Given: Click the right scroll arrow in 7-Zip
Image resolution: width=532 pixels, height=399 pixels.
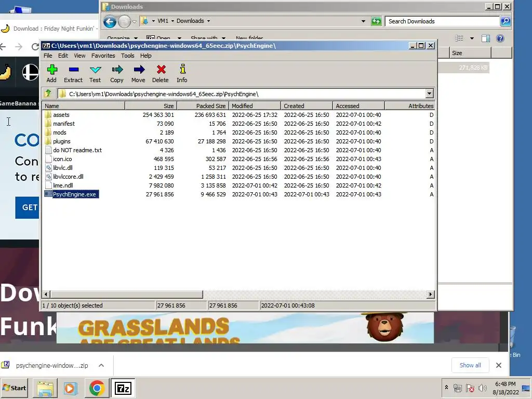Looking at the screenshot, I should point(431,294).
